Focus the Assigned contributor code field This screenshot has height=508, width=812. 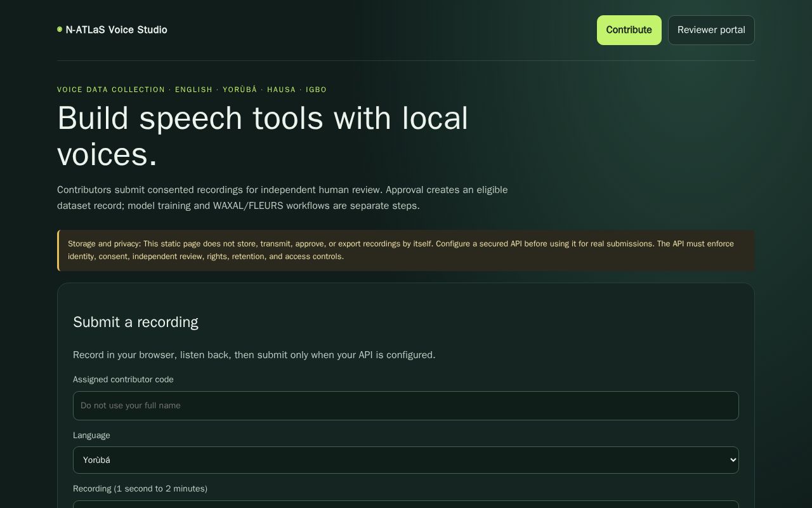(x=406, y=406)
